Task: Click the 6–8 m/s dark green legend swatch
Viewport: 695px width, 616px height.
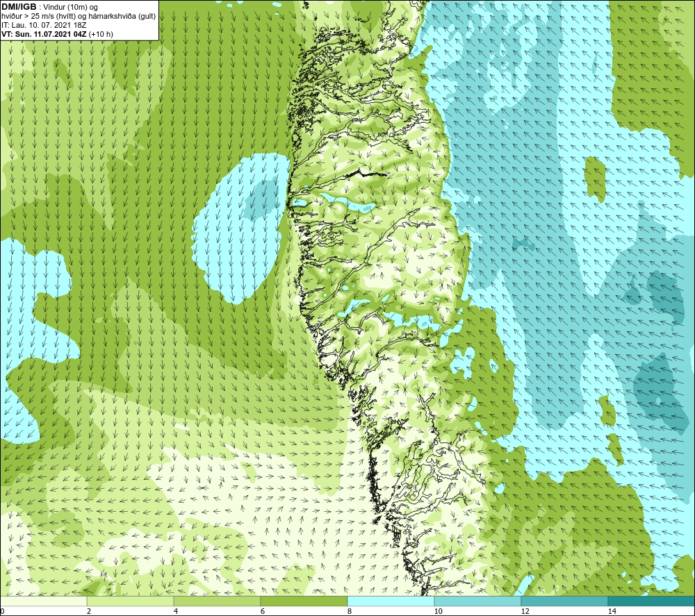Action: (x=304, y=601)
